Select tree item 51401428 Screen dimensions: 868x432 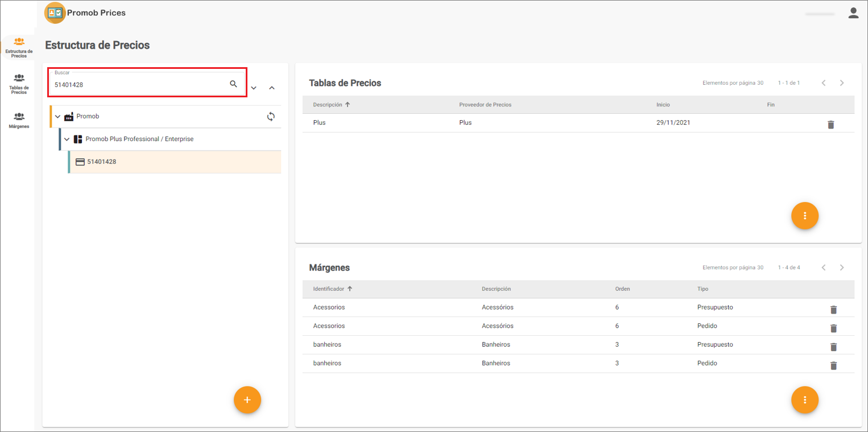pos(175,162)
